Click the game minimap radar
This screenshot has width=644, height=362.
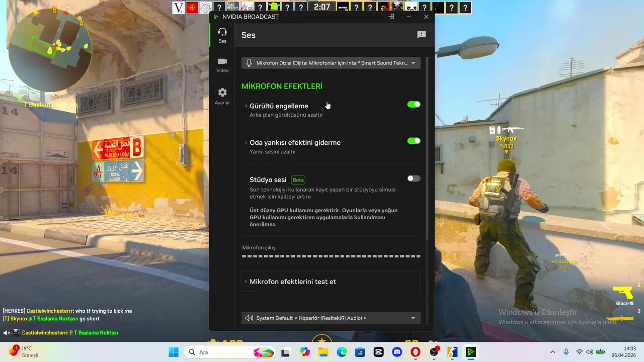(50, 49)
